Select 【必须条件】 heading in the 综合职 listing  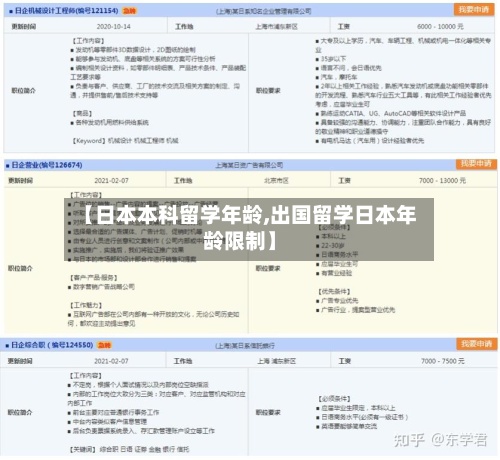click(x=334, y=398)
